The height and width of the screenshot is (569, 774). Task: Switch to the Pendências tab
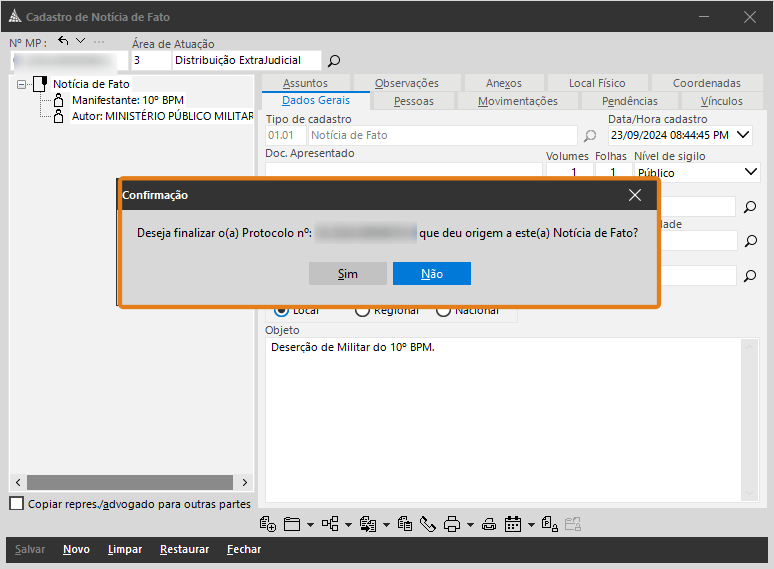tap(630, 101)
